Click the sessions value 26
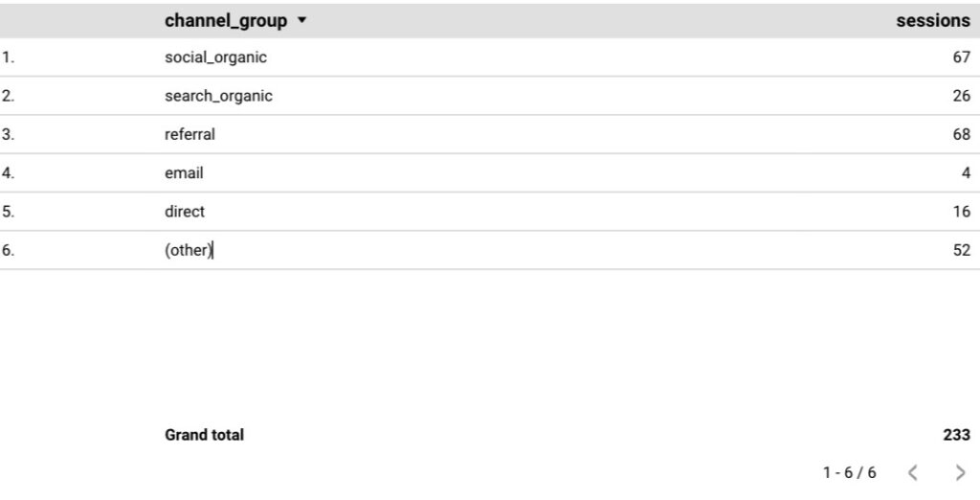The image size is (980, 500). coord(961,96)
